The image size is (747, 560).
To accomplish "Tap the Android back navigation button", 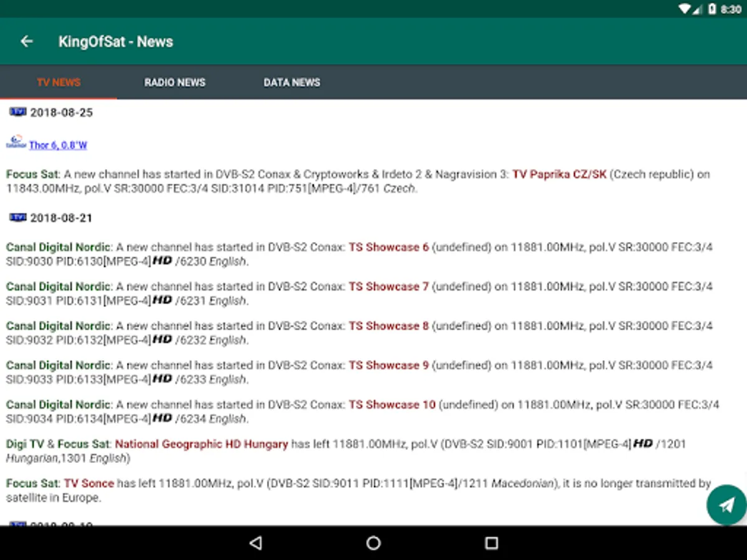I will click(x=255, y=543).
